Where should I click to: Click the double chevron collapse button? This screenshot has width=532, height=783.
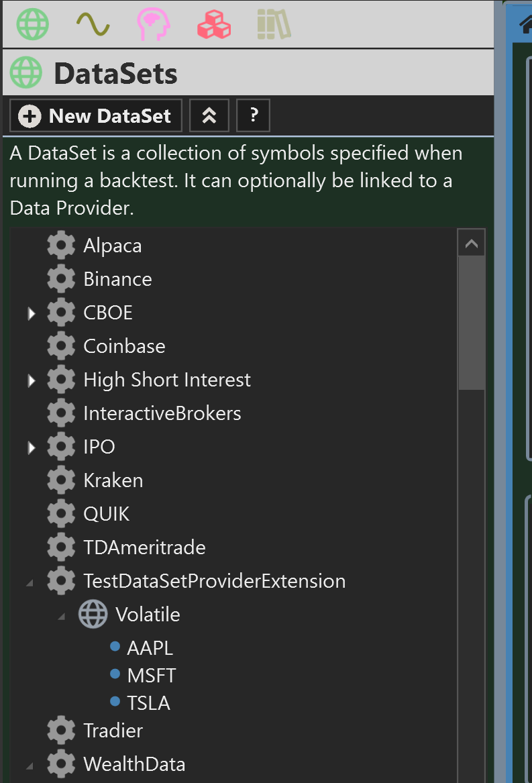point(209,115)
